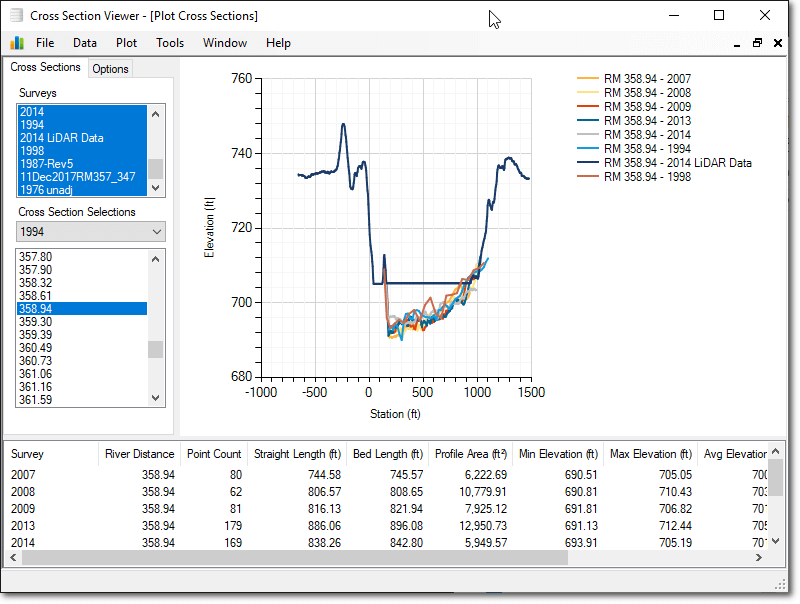Open the Plot menu

127,43
